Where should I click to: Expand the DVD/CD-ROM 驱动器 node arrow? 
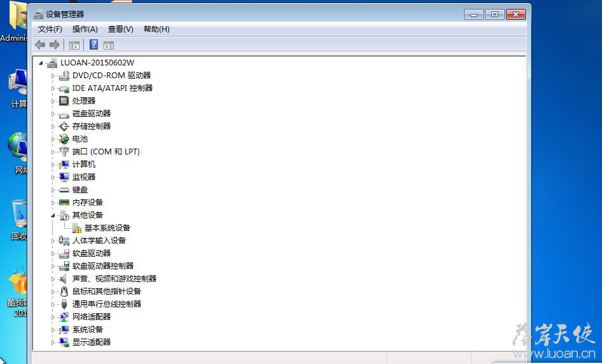pos(53,76)
